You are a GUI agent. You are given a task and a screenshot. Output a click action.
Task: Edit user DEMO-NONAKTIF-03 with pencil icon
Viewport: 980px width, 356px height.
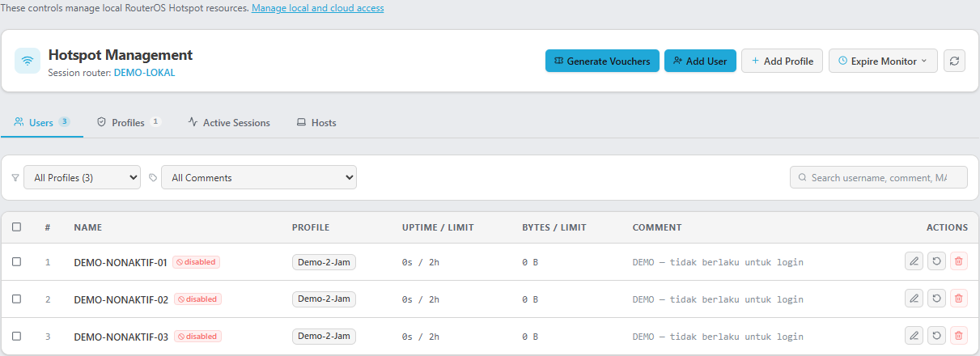[x=914, y=336]
